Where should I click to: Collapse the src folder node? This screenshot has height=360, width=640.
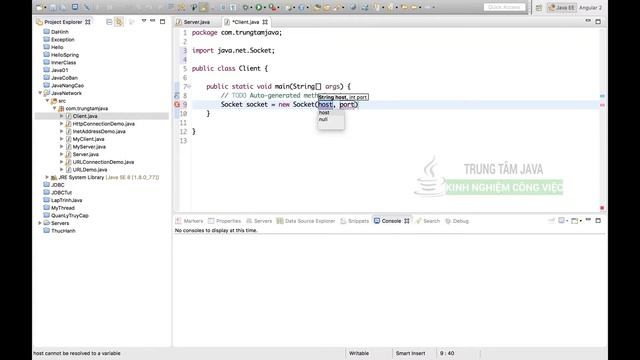tap(47, 101)
